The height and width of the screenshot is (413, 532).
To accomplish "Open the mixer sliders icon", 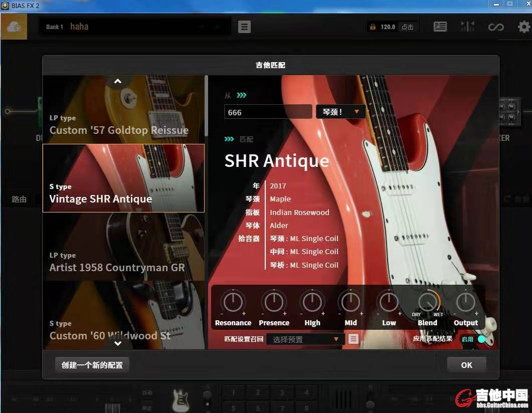I will pos(467,27).
